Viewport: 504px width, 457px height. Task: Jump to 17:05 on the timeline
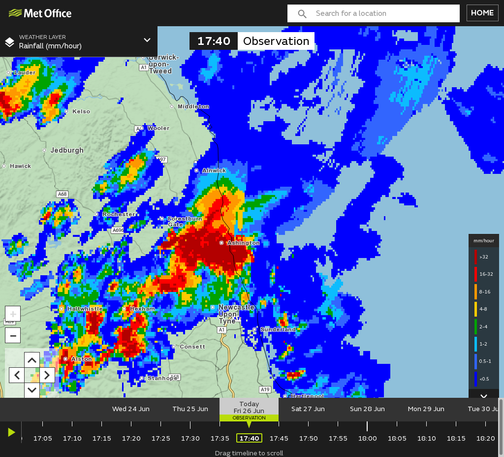pyautogui.click(x=43, y=438)
